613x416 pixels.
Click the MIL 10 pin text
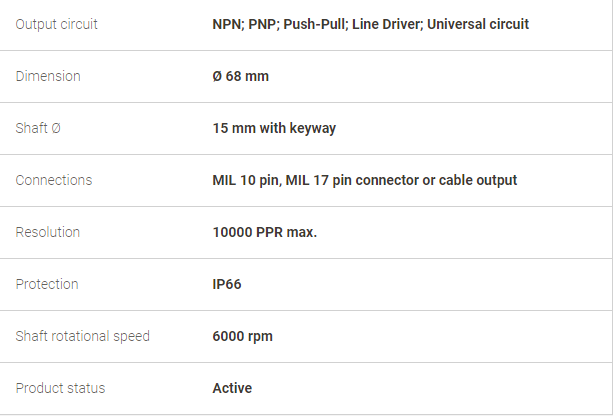[x=245, y=180]
